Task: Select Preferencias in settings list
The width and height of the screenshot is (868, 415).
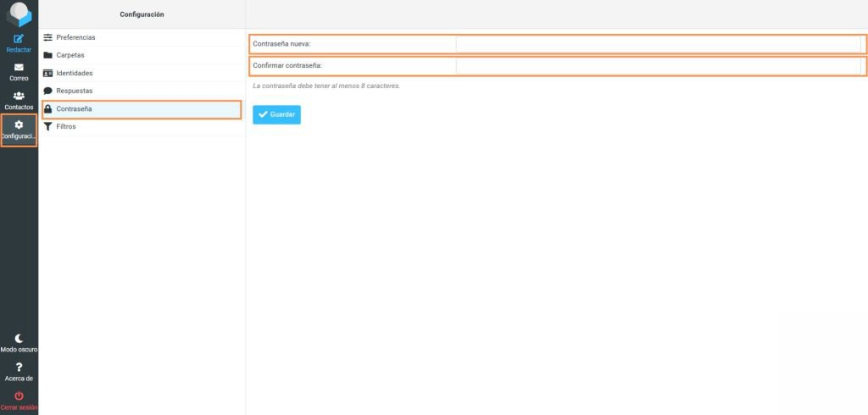Action: point(75,37)
